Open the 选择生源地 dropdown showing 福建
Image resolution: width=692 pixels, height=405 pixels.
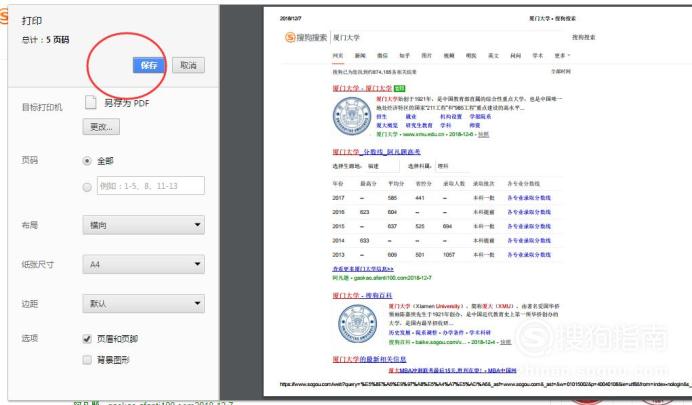point(383,166)
